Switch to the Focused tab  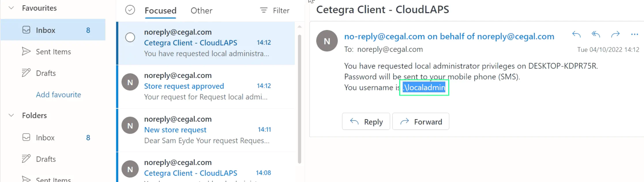160,11
